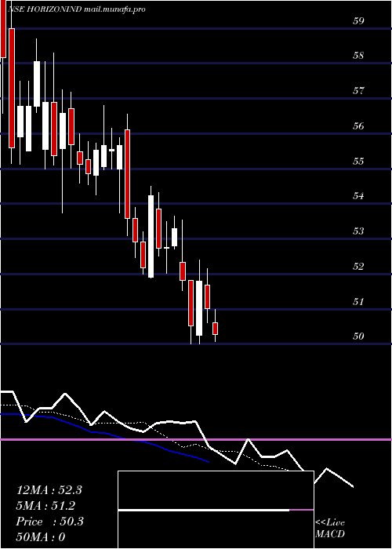Click the '50MA : 0' readout
This screenshot has width=392, height=549.
coord(41,537)
